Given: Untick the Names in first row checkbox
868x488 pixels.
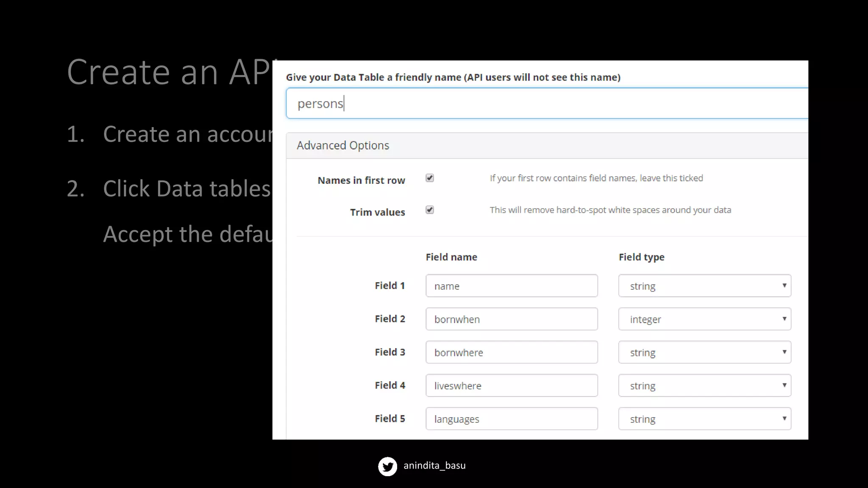Looking at the screenshot, I should tap(430, 178).
